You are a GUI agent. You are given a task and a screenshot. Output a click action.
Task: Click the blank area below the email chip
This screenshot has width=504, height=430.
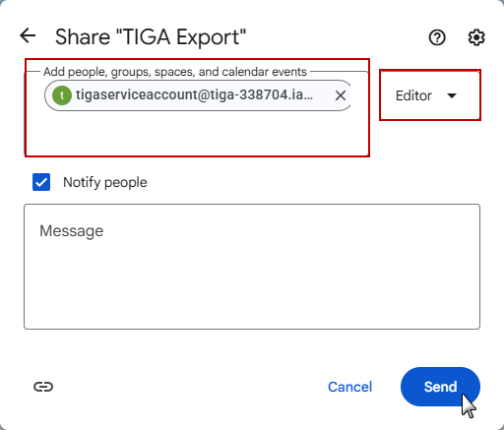(x=197, y=133)
